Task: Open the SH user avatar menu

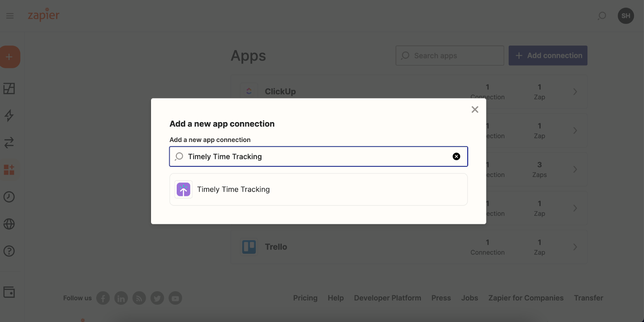Action: (x=626, y=16)
